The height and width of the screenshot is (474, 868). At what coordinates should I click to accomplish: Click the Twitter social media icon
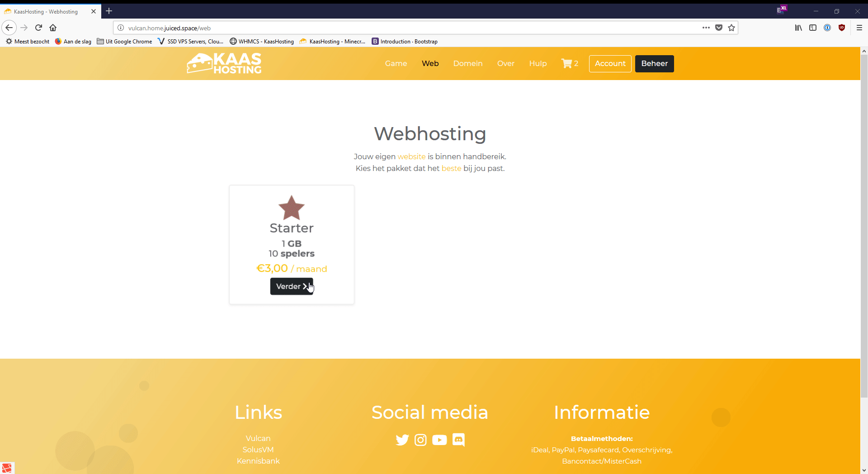point(402,440)
